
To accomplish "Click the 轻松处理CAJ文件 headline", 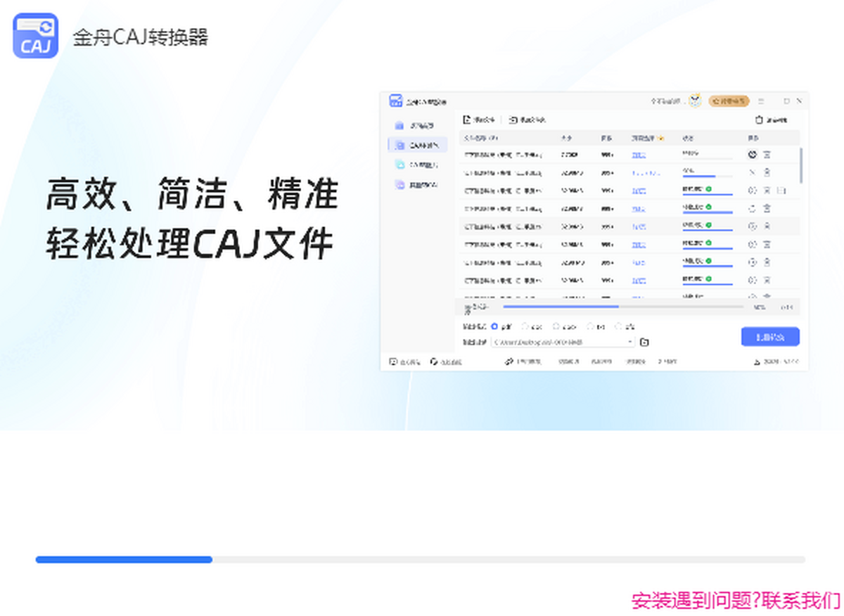I will click(189, 244).
